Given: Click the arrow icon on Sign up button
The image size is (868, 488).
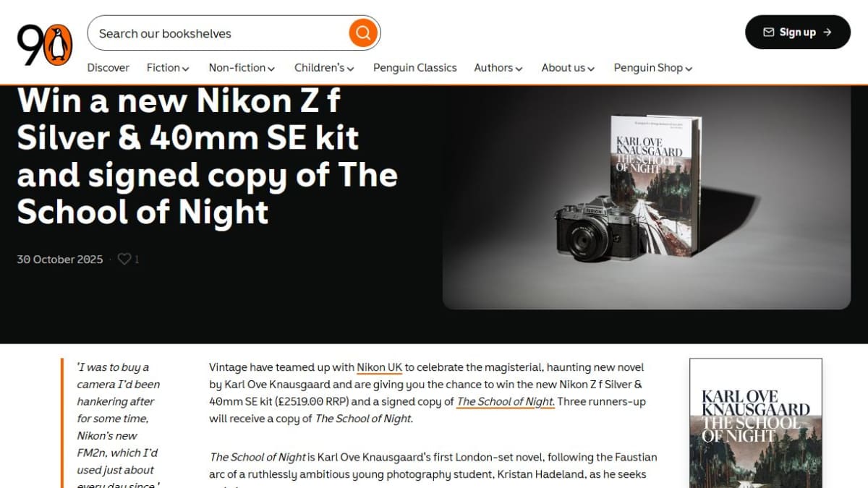Looking at the screenshot, I should 827,33.
